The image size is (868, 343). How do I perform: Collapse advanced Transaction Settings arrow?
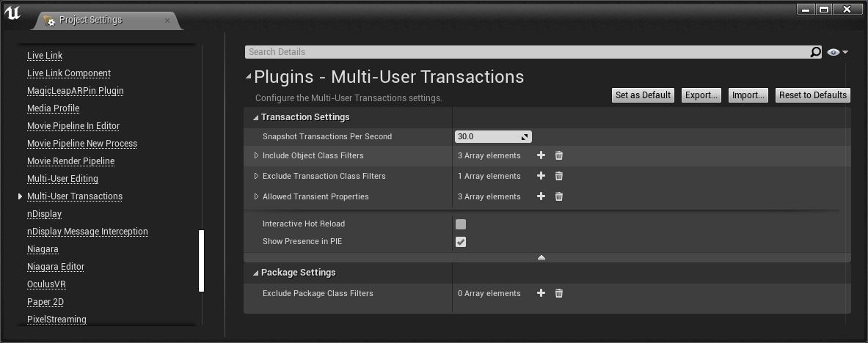click(541, 258)
